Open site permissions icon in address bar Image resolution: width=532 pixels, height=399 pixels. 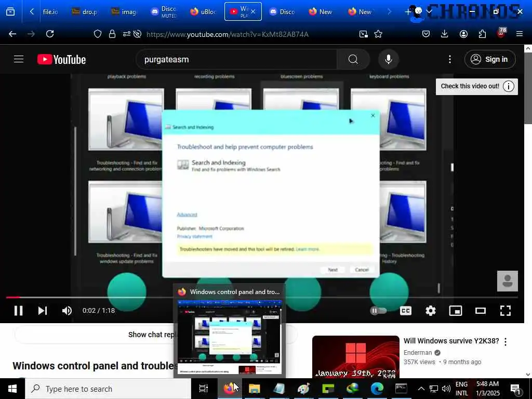coord(126,34)
